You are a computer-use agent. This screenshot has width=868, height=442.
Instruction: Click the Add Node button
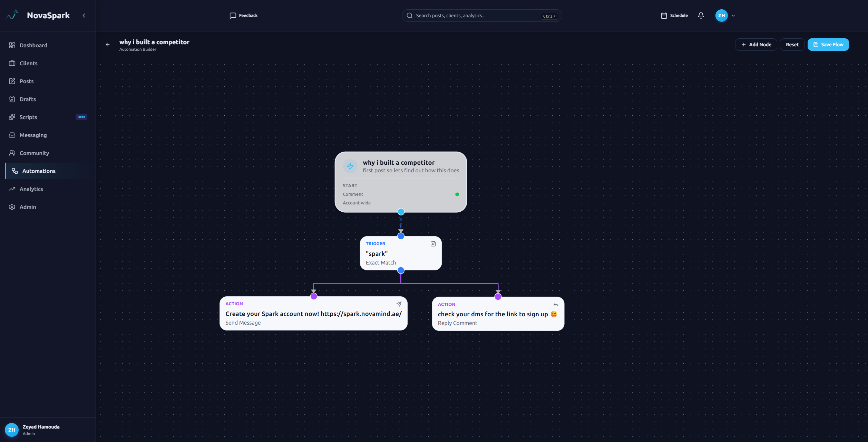click(756, 45)
